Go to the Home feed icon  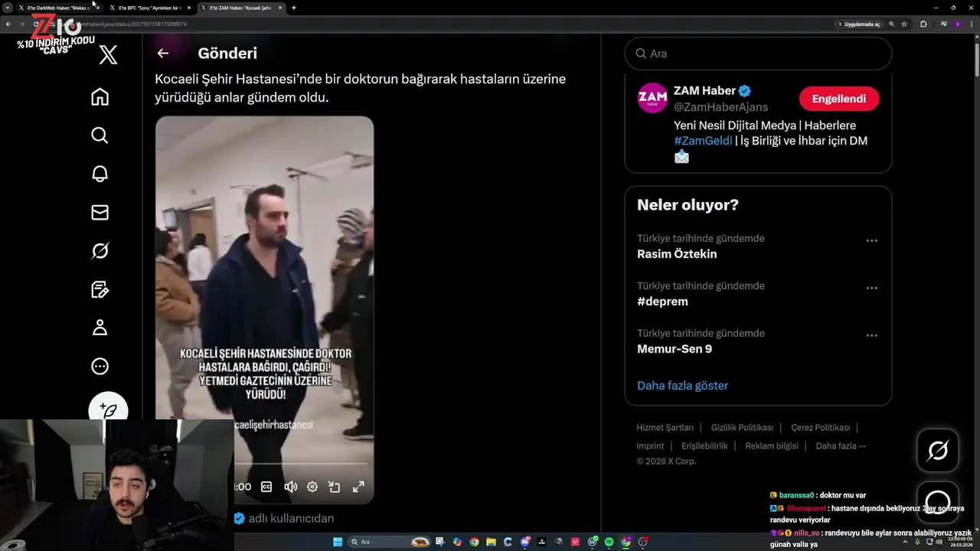pos(100,97)
